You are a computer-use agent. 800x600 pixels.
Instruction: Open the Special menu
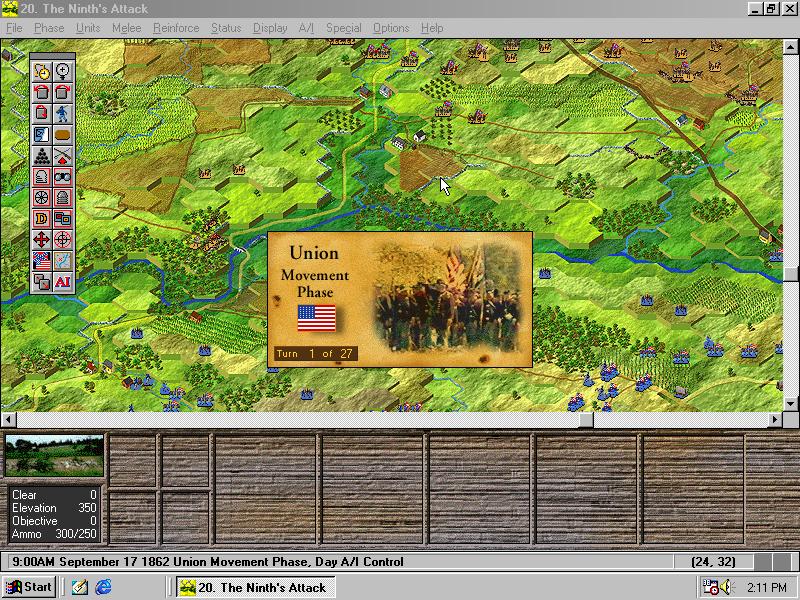343,28
